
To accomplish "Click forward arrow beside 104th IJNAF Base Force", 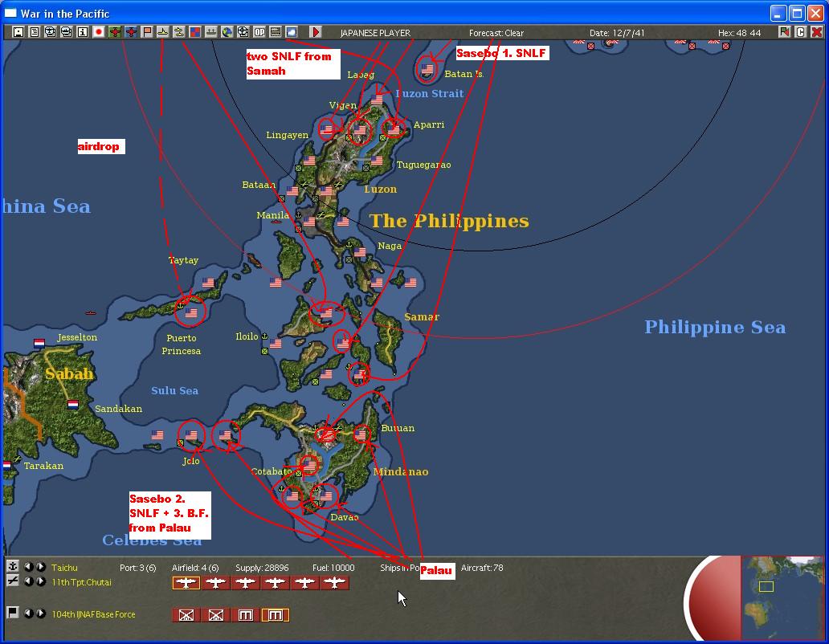I will [40, 613].
